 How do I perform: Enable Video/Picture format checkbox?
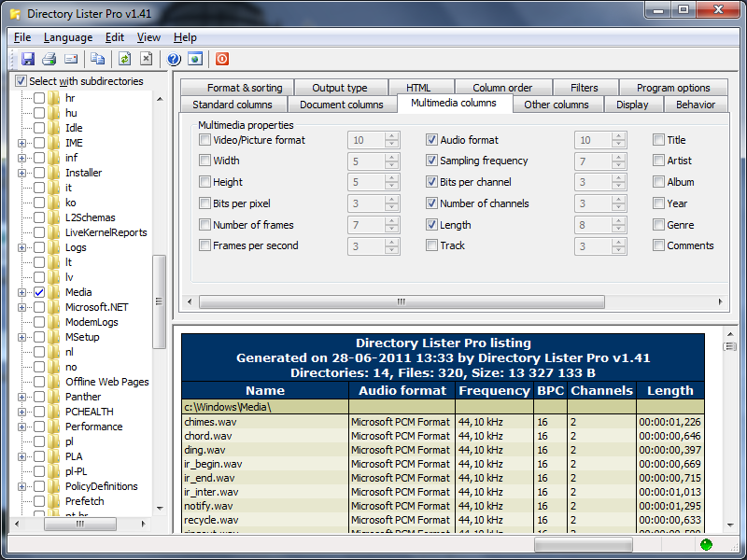click(204, 139)
